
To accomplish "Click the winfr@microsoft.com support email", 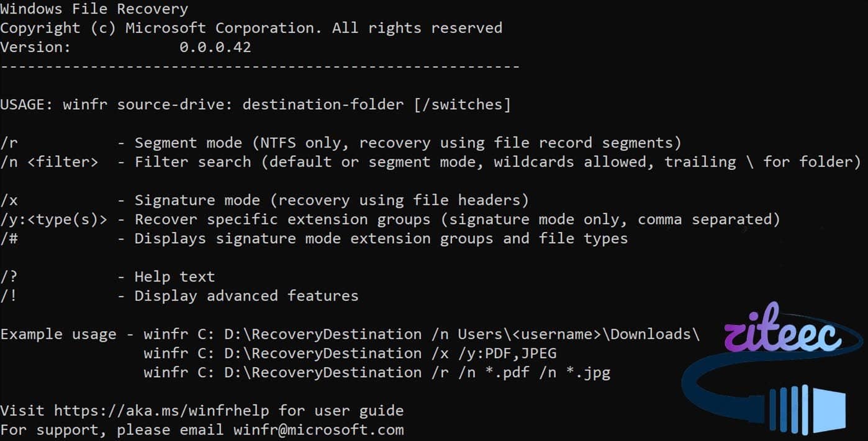I will click(318, 430).
